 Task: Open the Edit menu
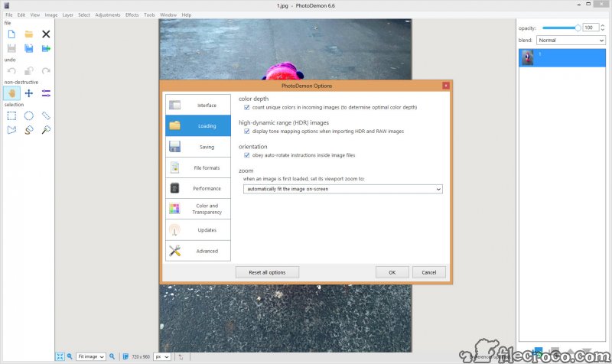(x=21, y=15)
